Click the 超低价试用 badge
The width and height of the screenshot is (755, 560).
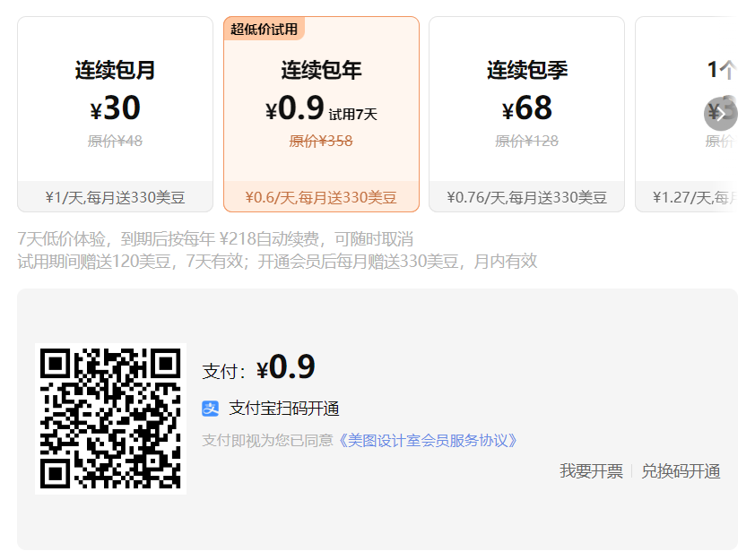pos(264,29)
